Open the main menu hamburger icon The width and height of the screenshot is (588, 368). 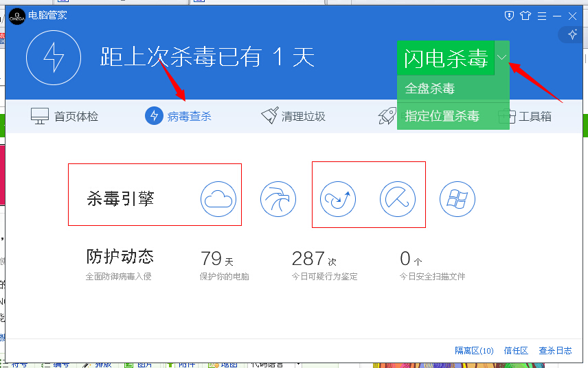542,16
